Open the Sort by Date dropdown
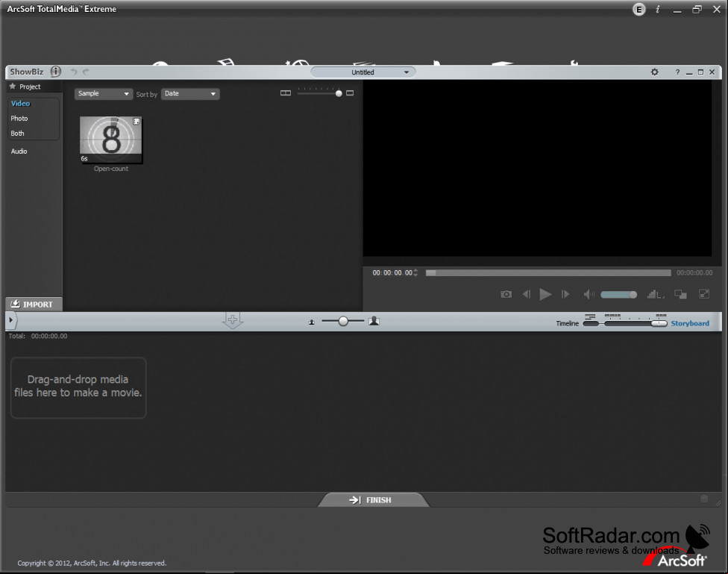728x574 pixels. [190, 94]
